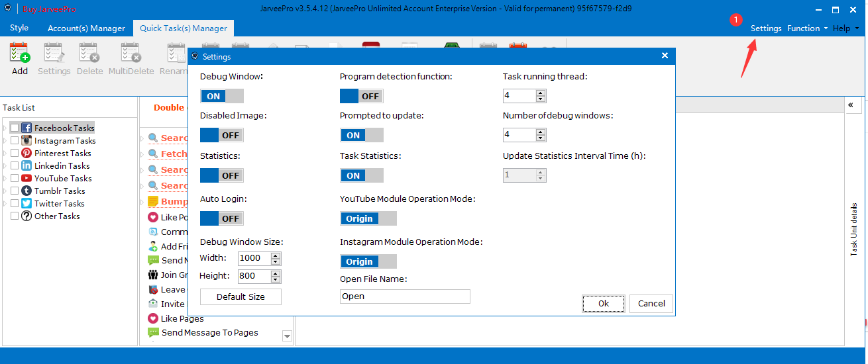Screen dimensions: 868x364
Task: Open the Style tab
Action: (x=19, y=28)
